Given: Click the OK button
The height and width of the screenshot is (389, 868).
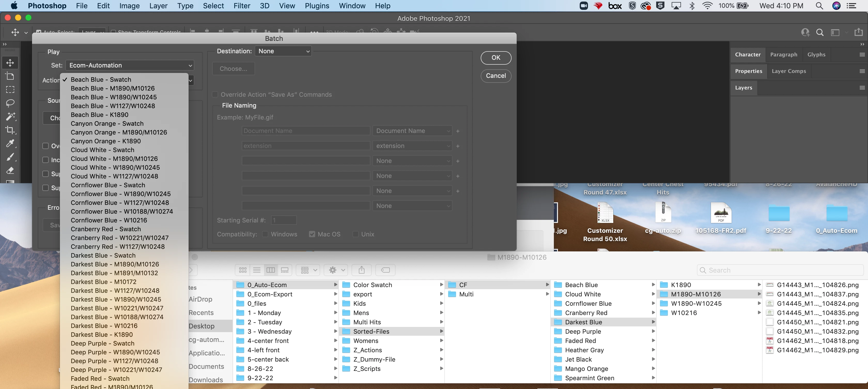Looking at the screenshot, I should point(496,58).
